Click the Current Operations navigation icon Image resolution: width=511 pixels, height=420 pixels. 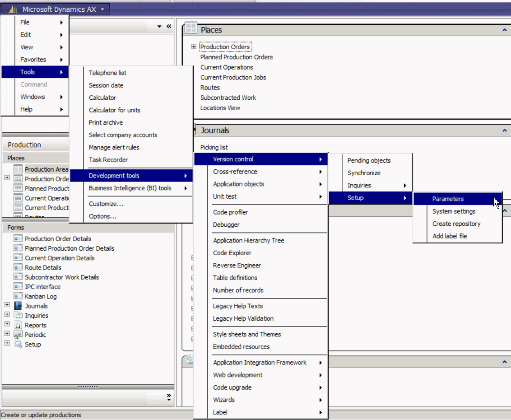pos(18,198)
